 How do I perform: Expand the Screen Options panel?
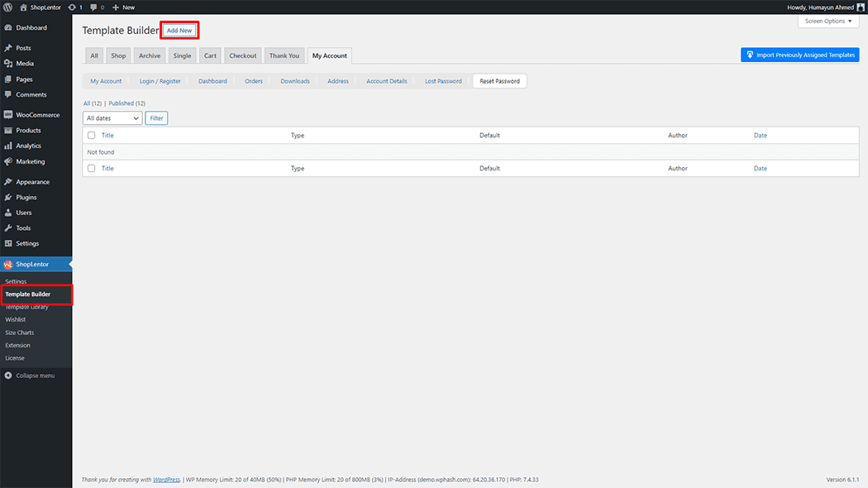[x=828, y=21]
